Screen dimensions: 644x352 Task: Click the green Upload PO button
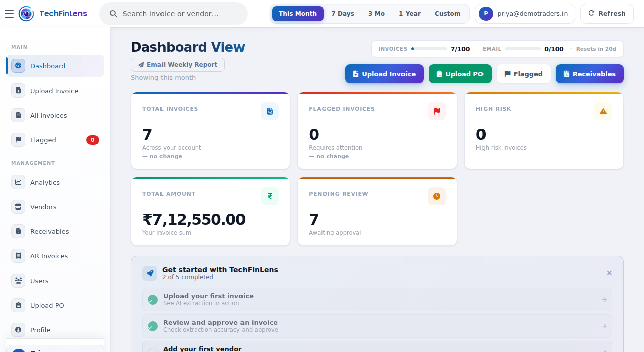[x=460, y=74]
